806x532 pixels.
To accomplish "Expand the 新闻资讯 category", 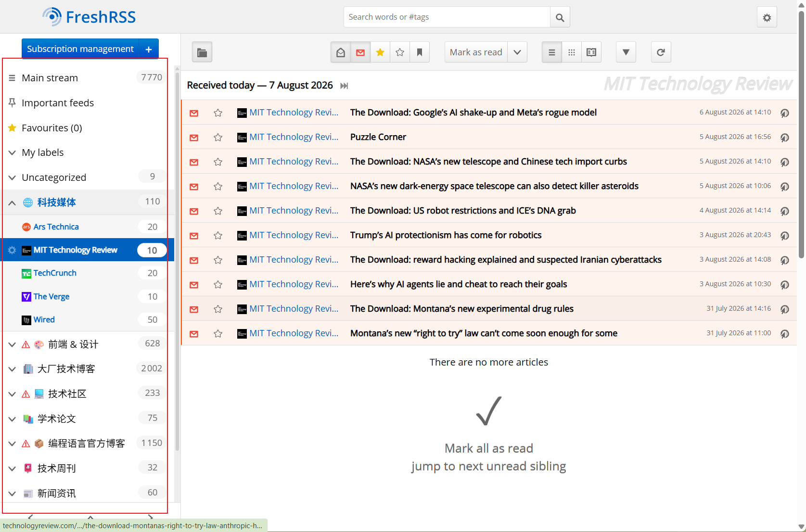I will coord(12,494).
